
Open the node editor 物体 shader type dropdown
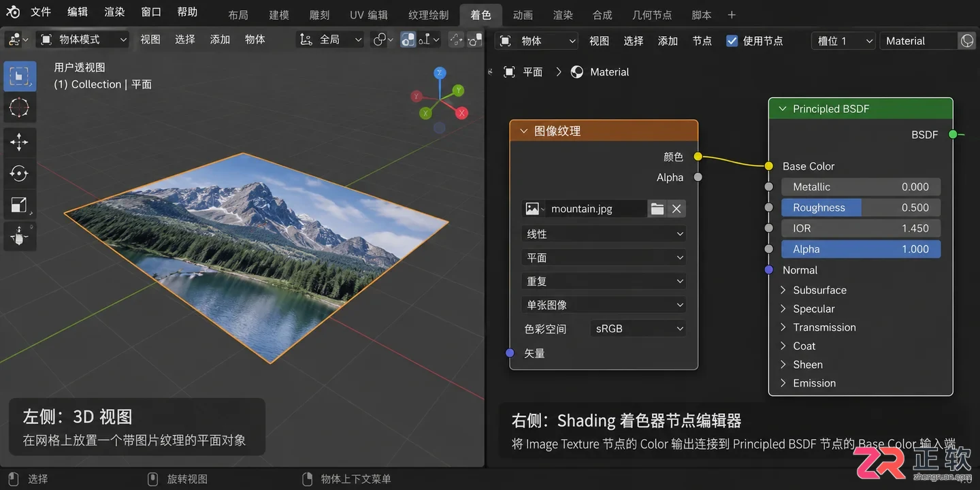[536, 41]
